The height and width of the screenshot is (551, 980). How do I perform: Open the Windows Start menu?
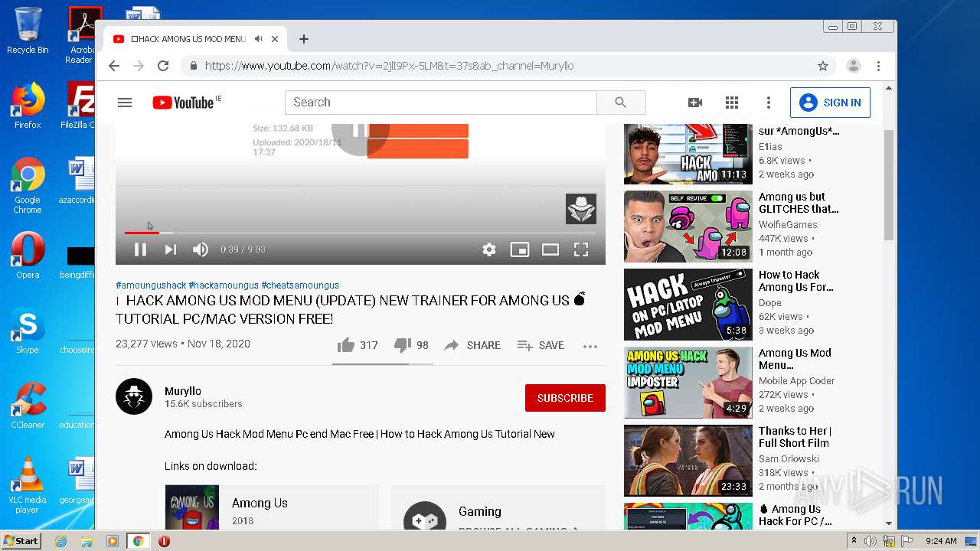pyautogui.click(x=21, y=540)
